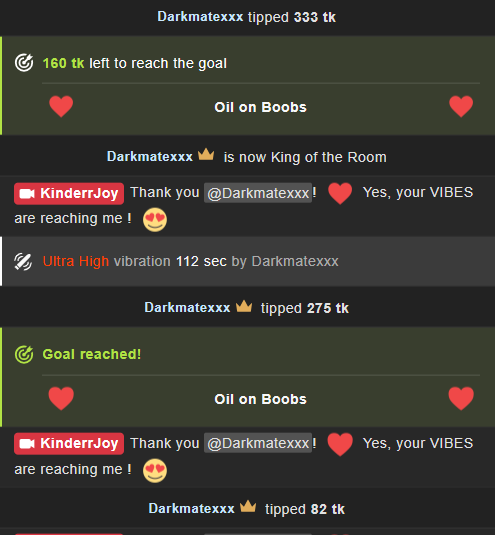Open Darkmatexxx username in tipped 333 tk line
Viewport: 495px width, 535px height.
point(200,17)
